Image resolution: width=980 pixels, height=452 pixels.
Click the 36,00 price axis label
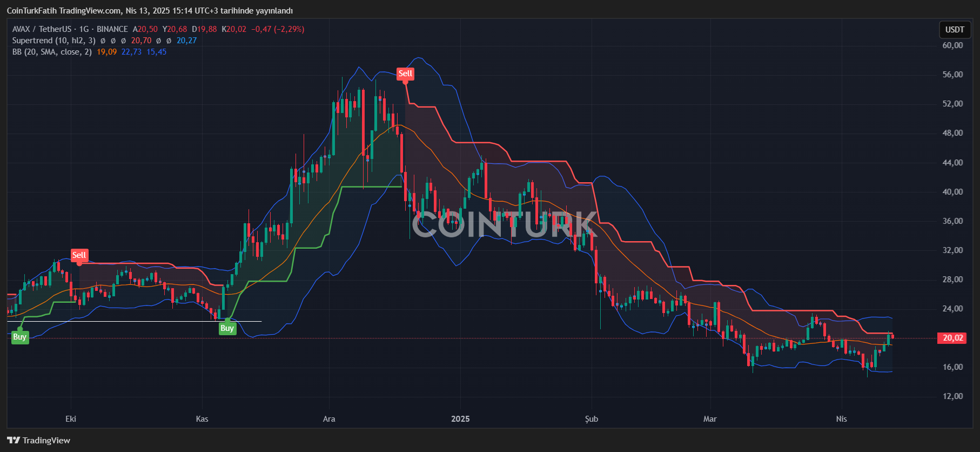952,221
